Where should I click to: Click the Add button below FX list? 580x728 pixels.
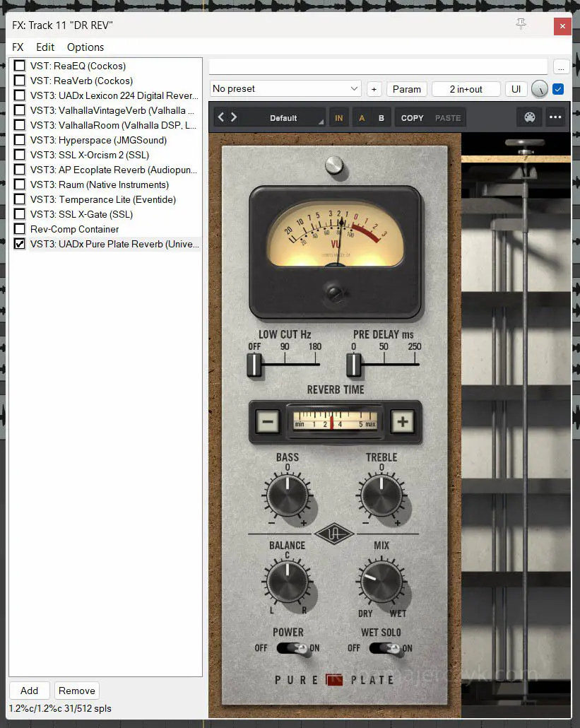pyautogui.click(x=29, y=691)
